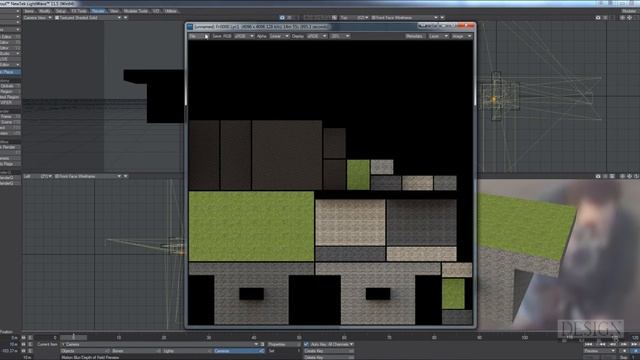
Task: Open the Left viewport view type dropdown
Action: pyautogui.click(x=38, y=176)
